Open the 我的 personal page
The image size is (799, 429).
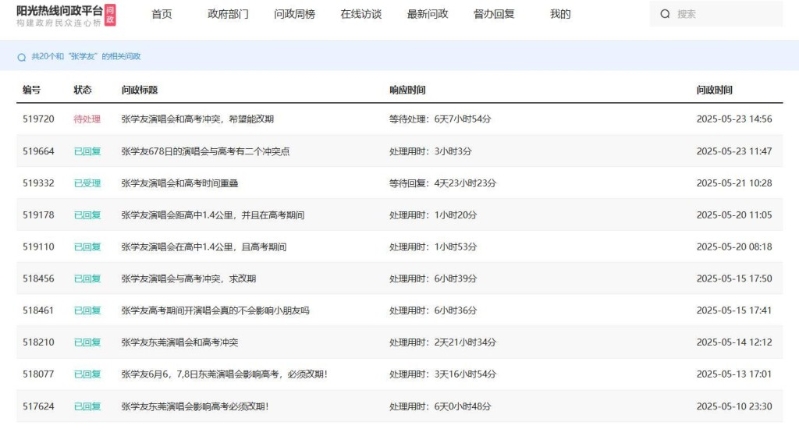pyautogui.click(x=560, y=15)
